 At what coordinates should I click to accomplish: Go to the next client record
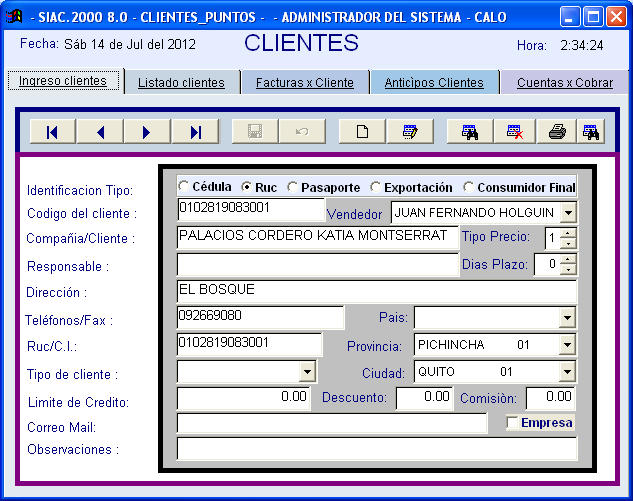pos(147,132)
